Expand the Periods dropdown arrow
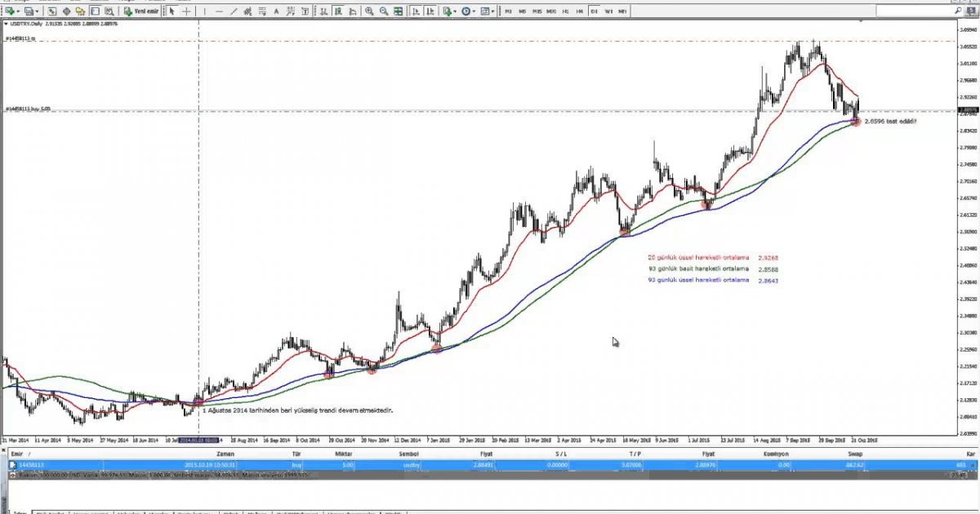Image resolution: width=980 pixels, height=514 pixels. pos(474,11)
